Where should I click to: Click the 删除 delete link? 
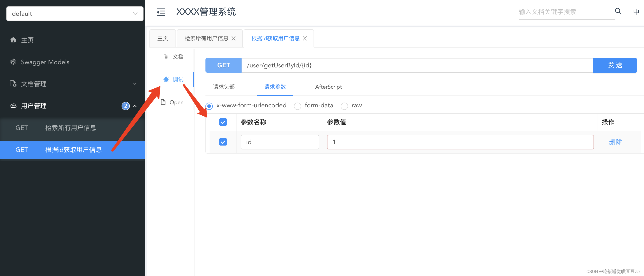coord(615,142)
